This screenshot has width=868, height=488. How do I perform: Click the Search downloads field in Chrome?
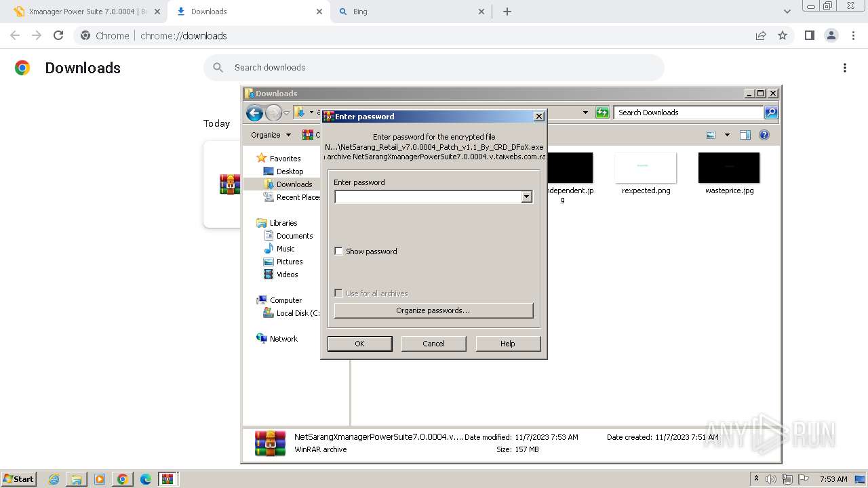[x=434, y=68]
